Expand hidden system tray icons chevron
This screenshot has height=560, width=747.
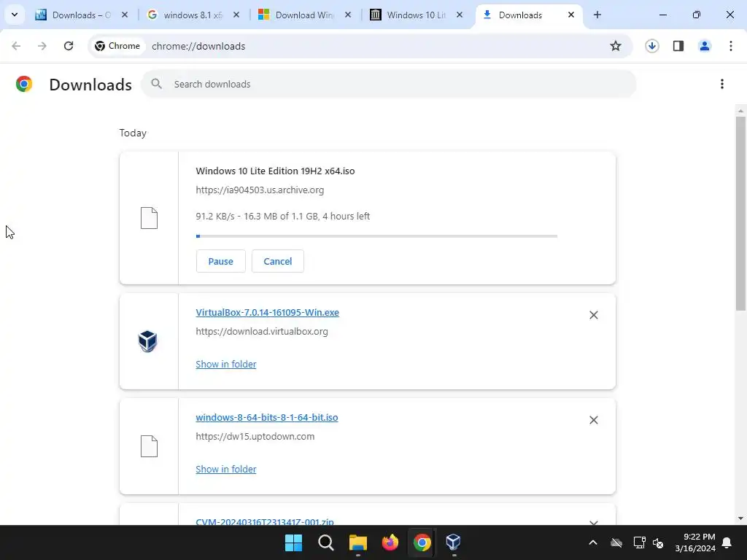[x=592, y=542]
